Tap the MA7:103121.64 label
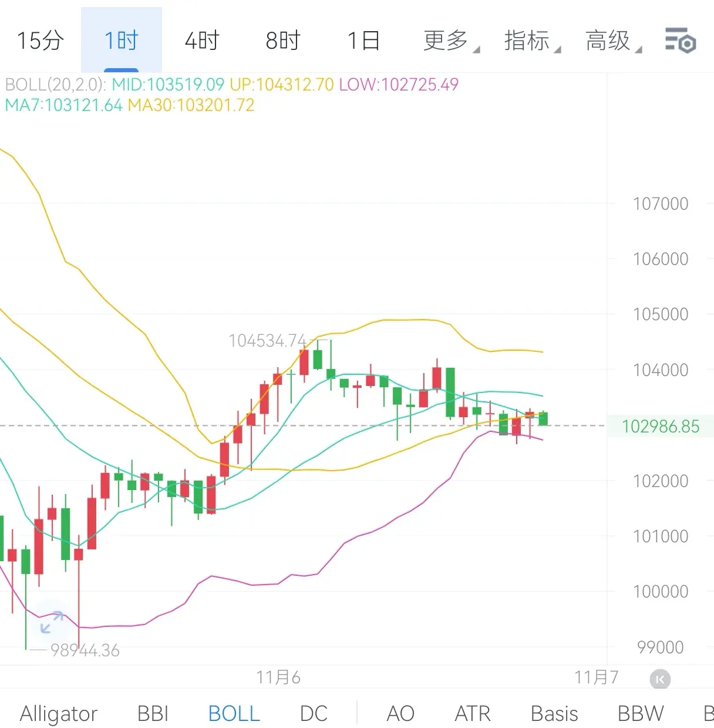The image size is (714, 728). coord(63,105)
